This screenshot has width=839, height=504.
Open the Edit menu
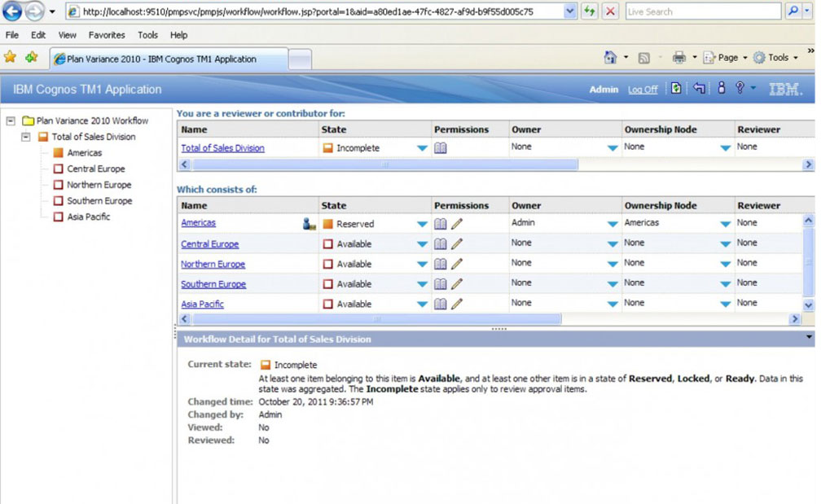[38, 35]
